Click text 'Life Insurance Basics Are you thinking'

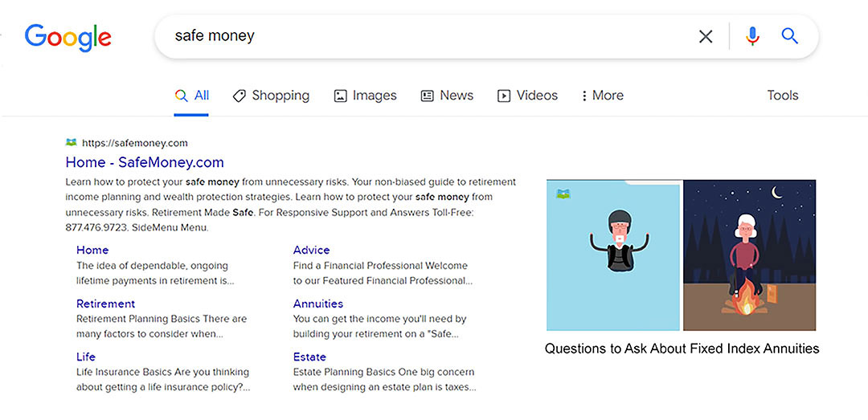point(162,373)
